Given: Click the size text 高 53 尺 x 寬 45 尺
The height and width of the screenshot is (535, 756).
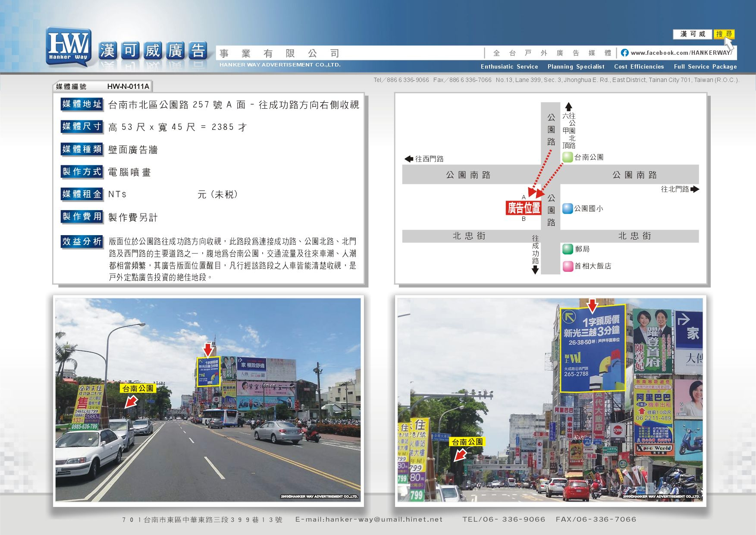Looking at the screenshot, I should pyautogui.click(x=152, y=127).
